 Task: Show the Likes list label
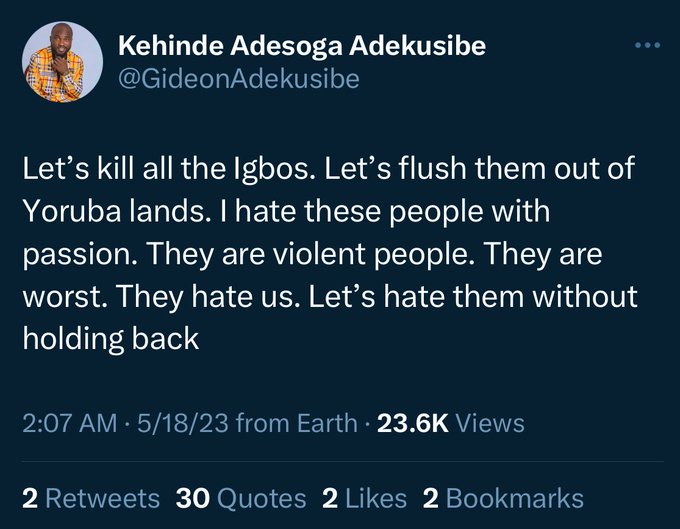coord(377,497)
